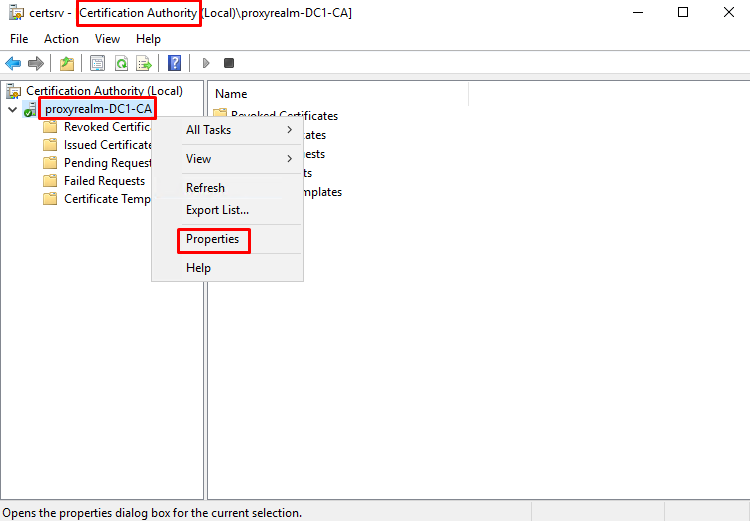Choose Properties from the context menu
Image resolution: width=750 pixels, height=521 pixels.
[228, 239]
